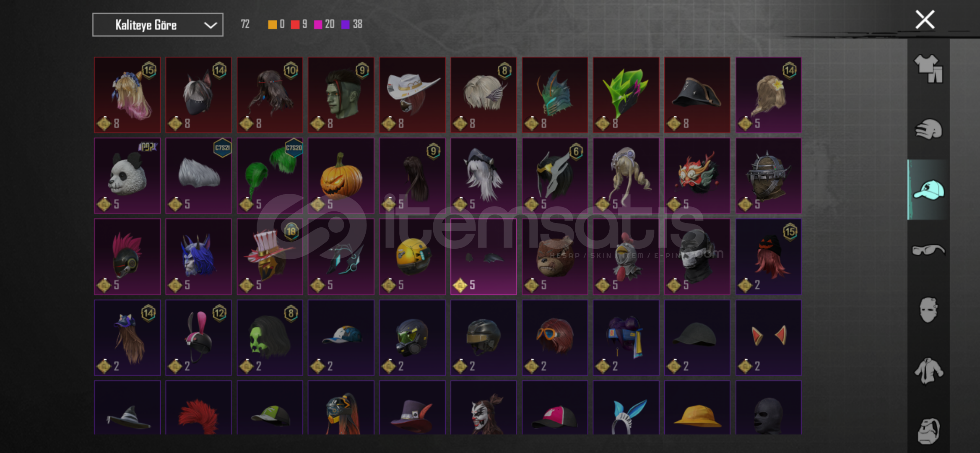Select the yellow helmet item
The image size is (980, 453).
412,257
